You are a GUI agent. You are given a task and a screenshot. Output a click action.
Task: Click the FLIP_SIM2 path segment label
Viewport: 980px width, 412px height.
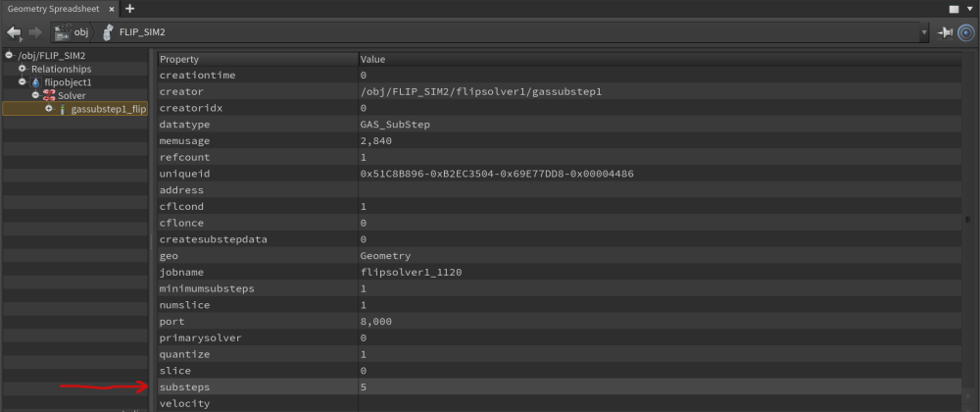(x=142, y=32)
